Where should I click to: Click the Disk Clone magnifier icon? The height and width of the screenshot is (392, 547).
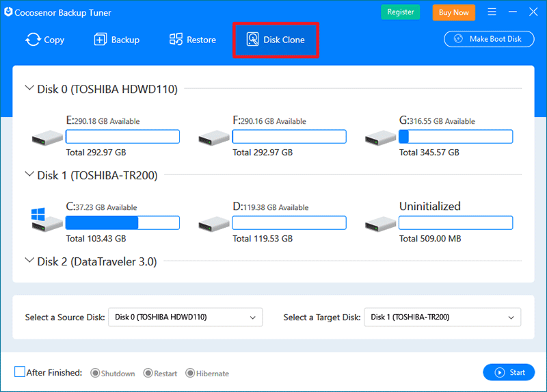pos(252,40)
